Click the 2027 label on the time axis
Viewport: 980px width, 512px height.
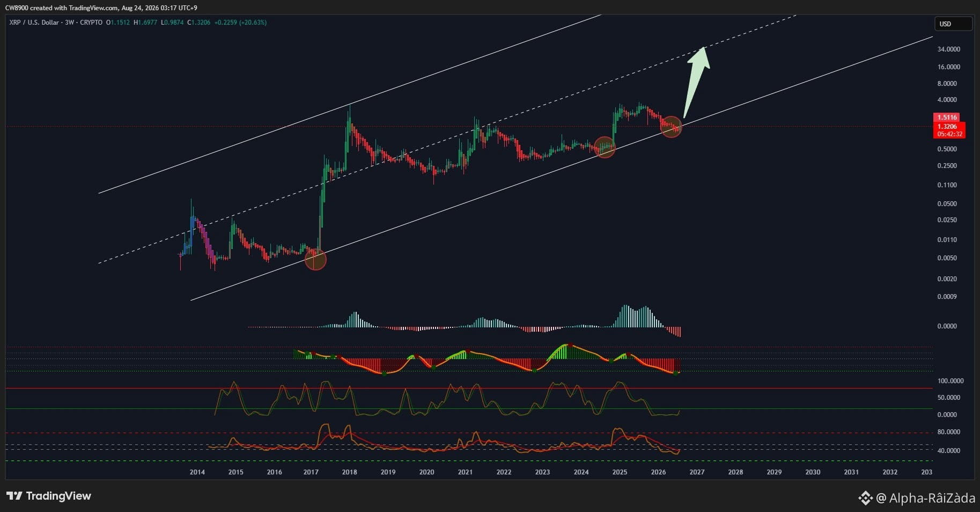click(x=697, y=472)
